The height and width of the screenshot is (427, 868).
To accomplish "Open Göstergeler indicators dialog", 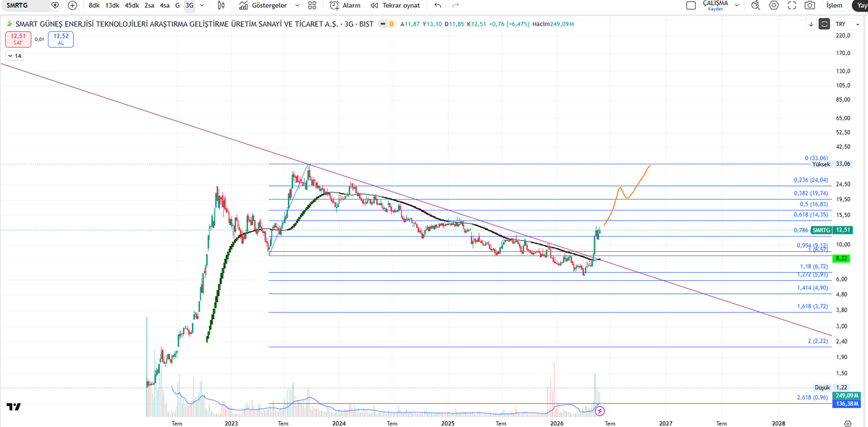I will [x=262, y=5].
